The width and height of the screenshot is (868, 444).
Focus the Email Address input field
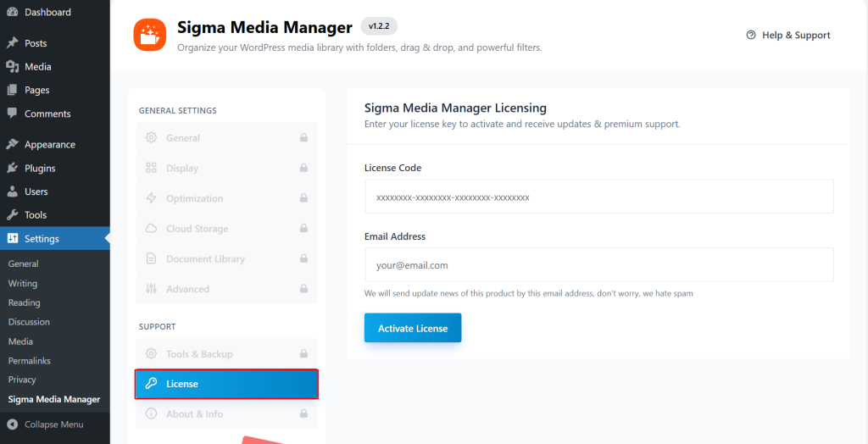[x=599, y=264]
